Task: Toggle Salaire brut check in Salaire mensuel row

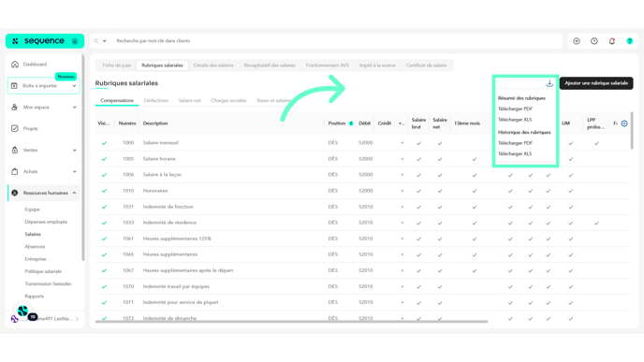Action: tap(419, 143)
